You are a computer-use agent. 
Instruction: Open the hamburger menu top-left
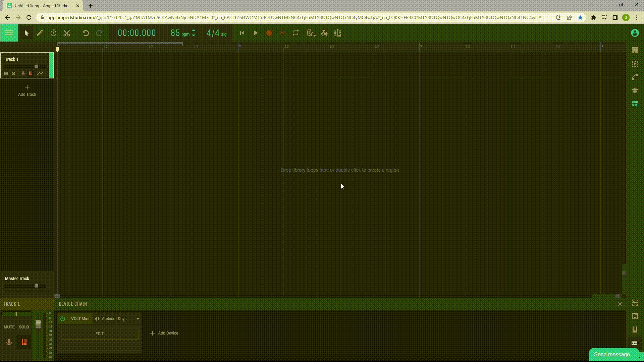9,33
